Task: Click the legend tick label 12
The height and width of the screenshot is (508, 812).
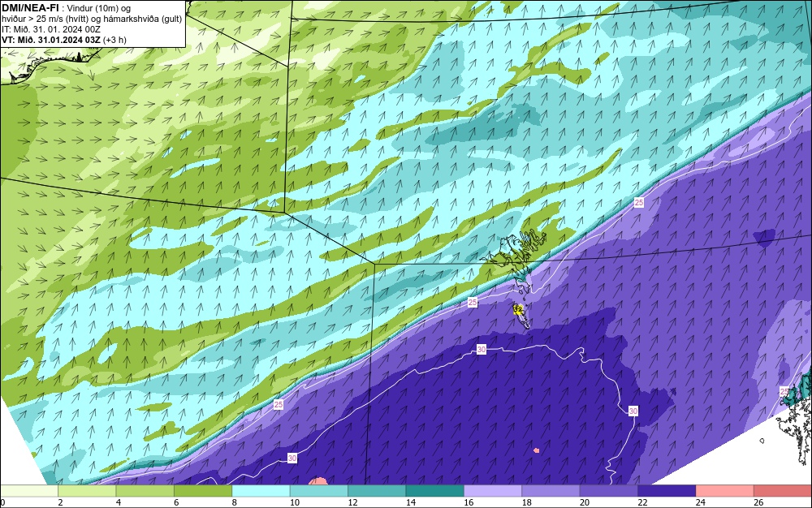Action: [352, 502]
